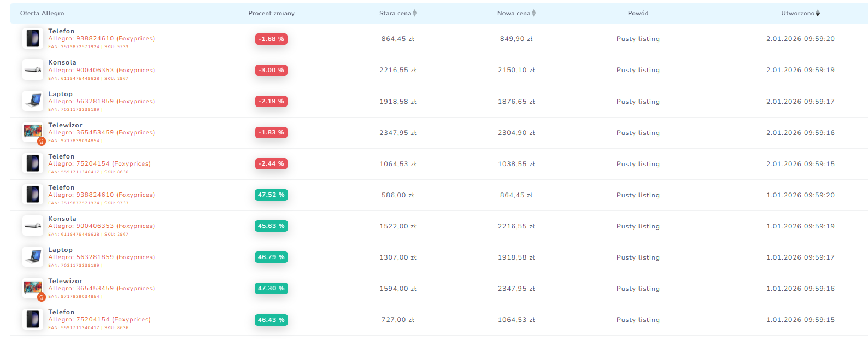The width and height of the screenshot is (868, 340).
Task: Toggle sort order on Utworzono column
Action: pyautogui.click(x=800, y=13)
